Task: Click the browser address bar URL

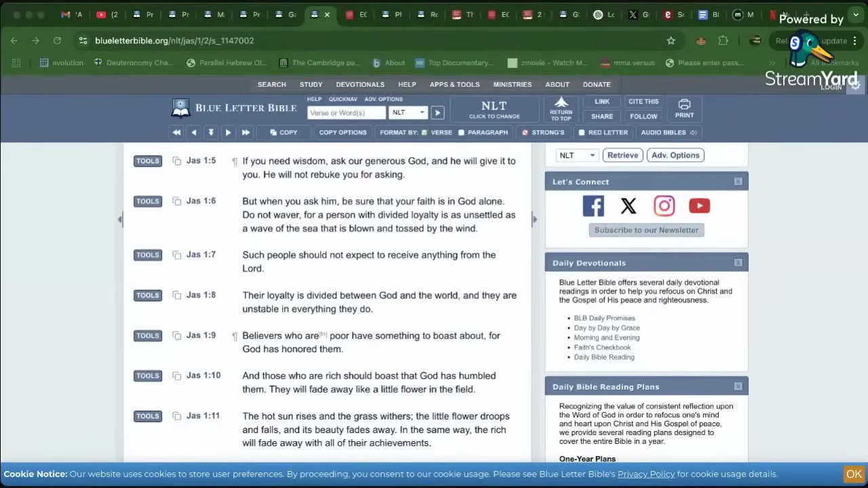Action: pos(174,41)
